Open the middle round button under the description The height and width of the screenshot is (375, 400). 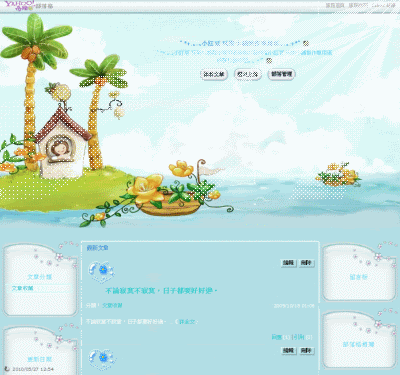(247, 74)
